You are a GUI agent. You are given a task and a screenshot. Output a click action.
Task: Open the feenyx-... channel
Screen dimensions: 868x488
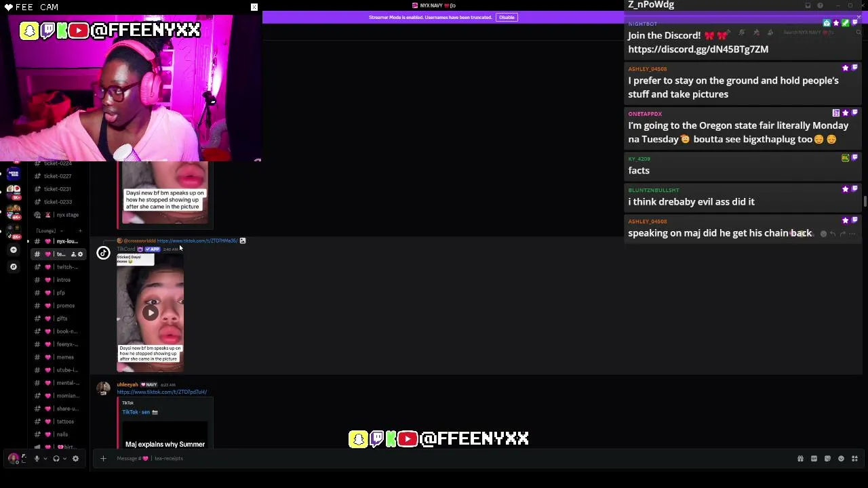pyautogui.click(x=58, y=344)
